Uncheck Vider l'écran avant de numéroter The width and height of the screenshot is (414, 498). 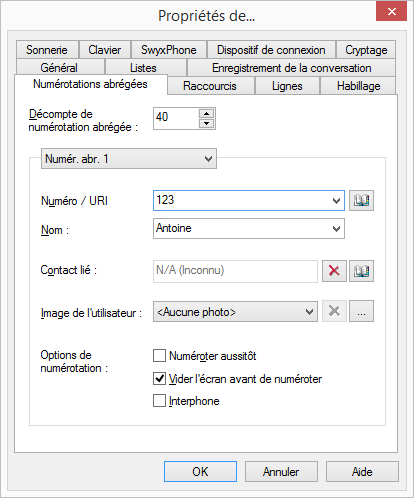point(159,379)
